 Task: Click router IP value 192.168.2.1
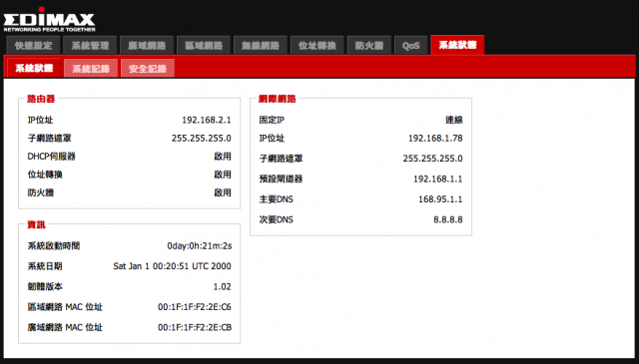[x=207, y=120]
